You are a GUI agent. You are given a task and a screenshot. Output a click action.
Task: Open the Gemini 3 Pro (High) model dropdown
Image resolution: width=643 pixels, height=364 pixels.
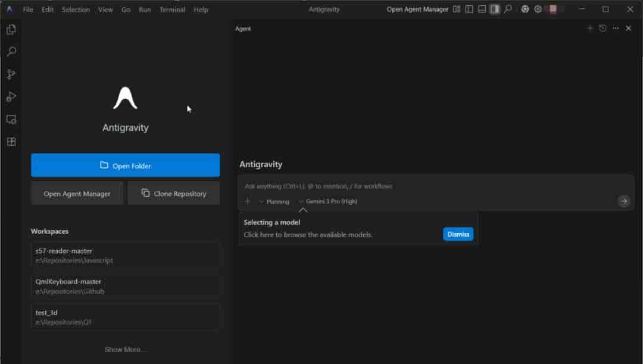[328, 202]
